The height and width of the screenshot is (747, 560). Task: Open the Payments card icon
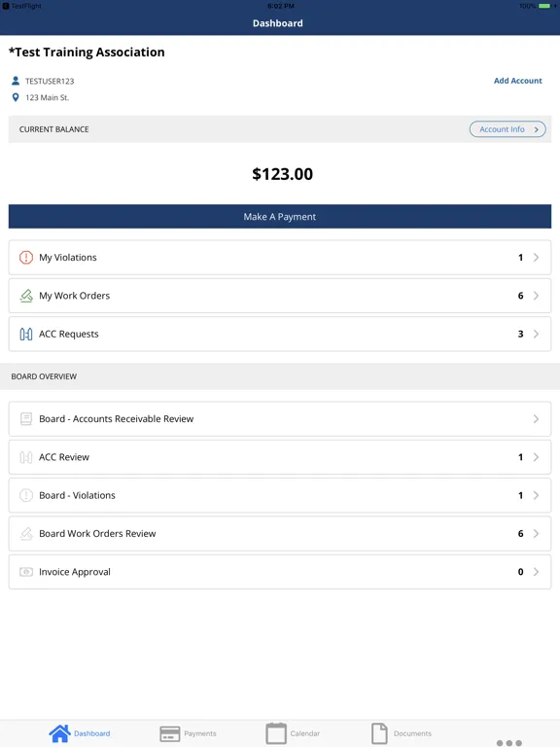point(170,733)
